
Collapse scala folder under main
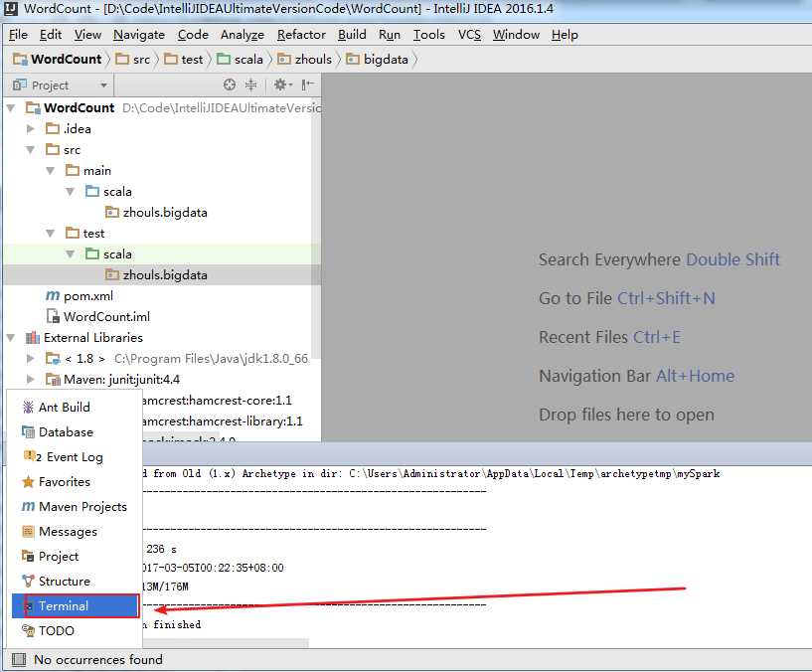[x=71, y=192]
